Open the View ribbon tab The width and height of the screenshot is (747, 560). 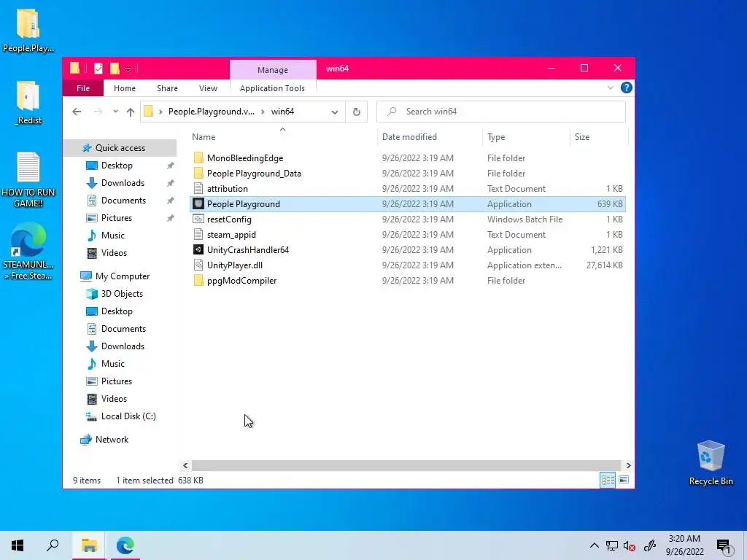(208, 88)
